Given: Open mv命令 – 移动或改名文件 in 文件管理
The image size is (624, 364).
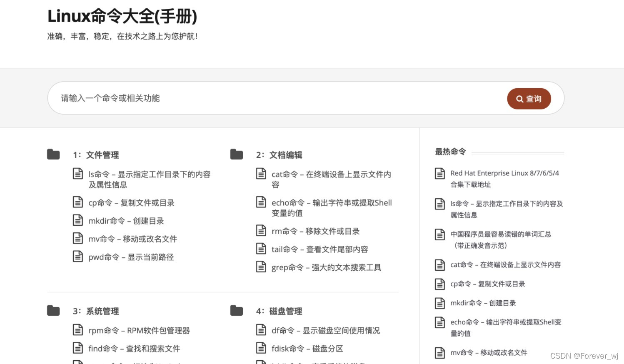Looking at the screenshot, I should click(133, 239).
